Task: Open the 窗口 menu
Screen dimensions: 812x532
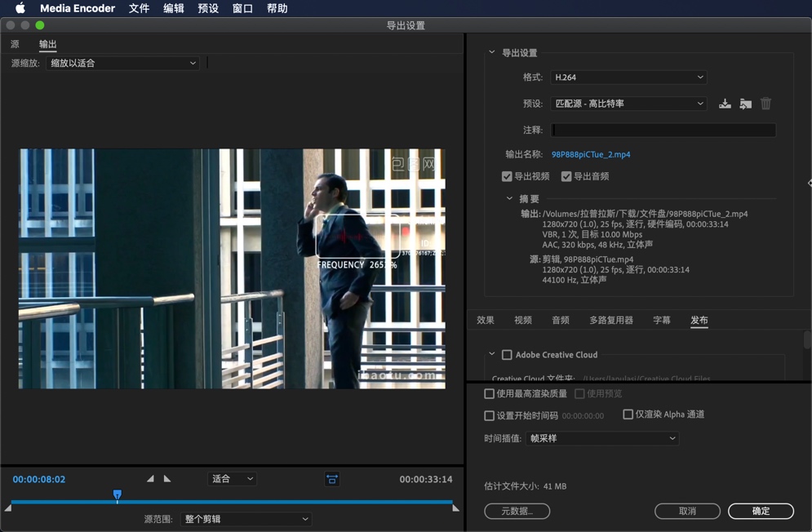Action: (242, 8)
